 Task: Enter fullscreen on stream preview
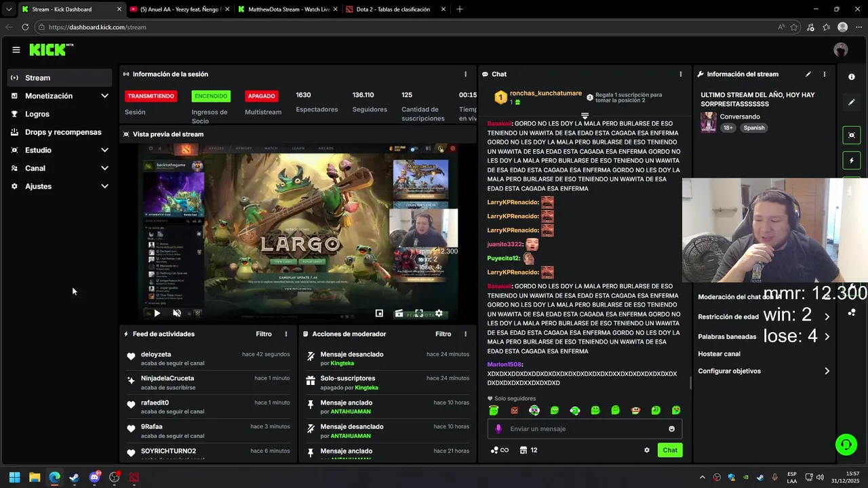[x=419, y=313]
